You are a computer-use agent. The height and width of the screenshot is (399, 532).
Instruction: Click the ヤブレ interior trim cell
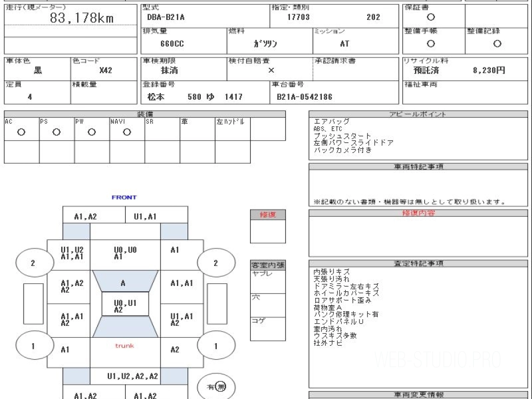coord(268,282)
